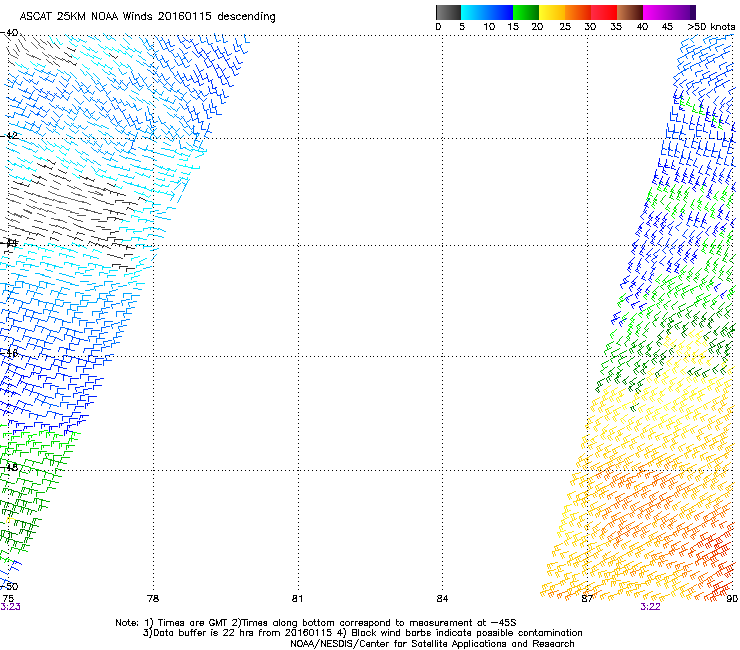This screenshot has height=650, width=740.
Task: Click the legend tick label 40
Action: (642, 26)
